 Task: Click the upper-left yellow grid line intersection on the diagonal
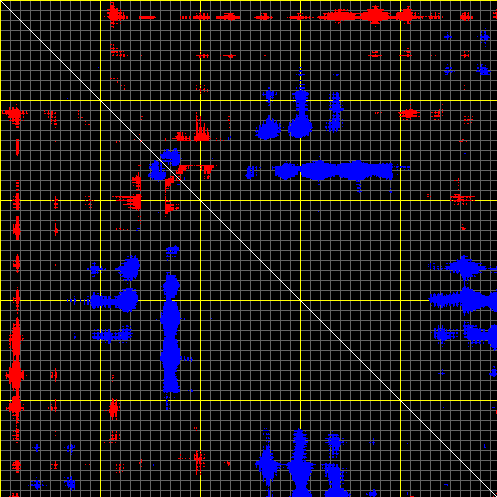(x=100, y=100)
